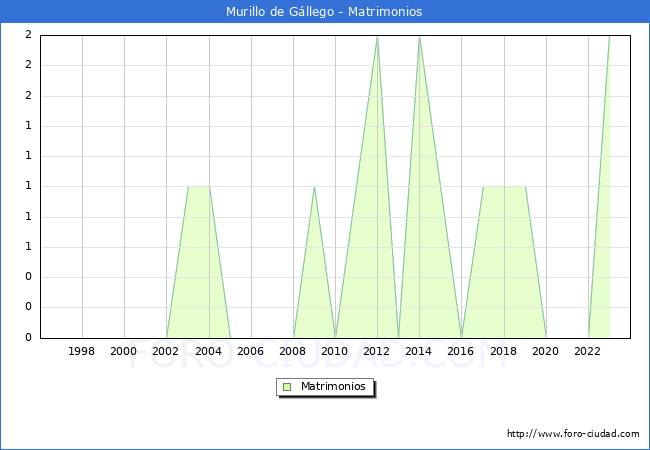Click the 2020 x-axis label
Screen dimensions: 650x450
[x=546, y=351]
